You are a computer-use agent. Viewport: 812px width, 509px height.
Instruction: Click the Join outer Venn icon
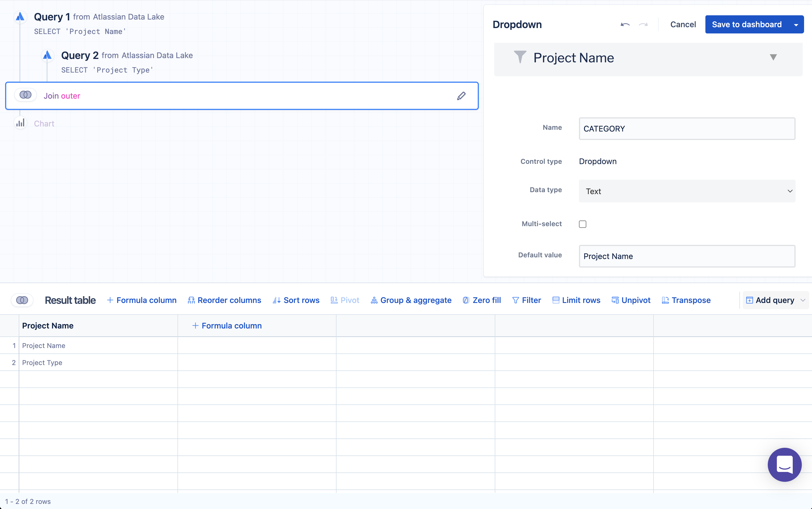tap(26, 95)
